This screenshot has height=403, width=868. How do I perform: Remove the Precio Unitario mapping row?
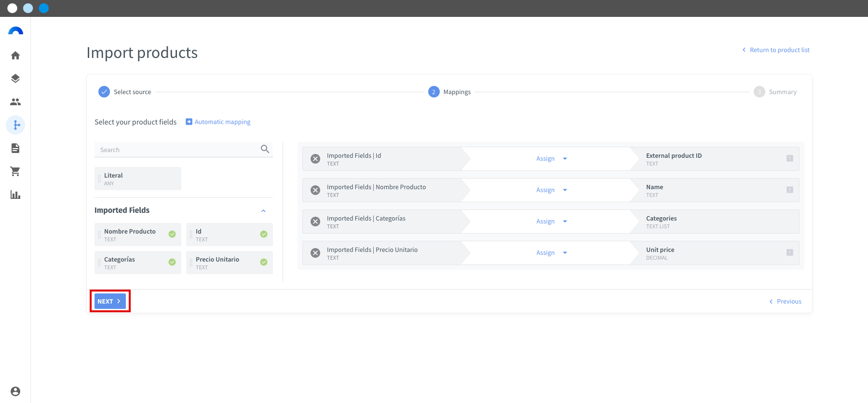[x=315, y=253]
